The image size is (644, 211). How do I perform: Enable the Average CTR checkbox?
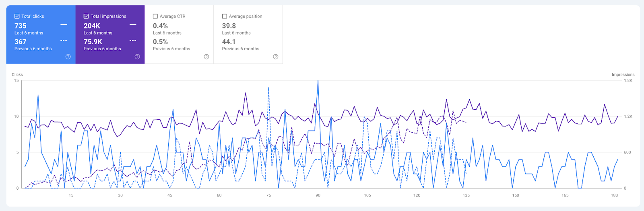tap(155, 16)
